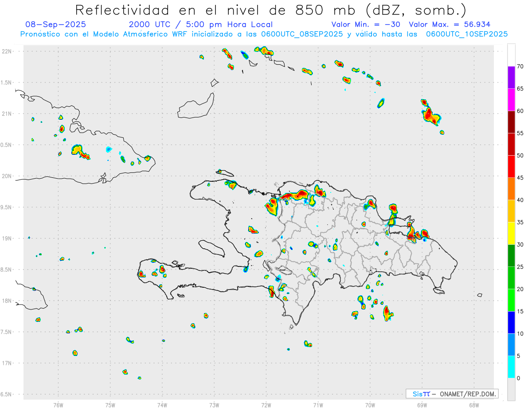
Task: Click the yellow 30–35 dBZ color bar segment
Action: (x=511, y=233)
